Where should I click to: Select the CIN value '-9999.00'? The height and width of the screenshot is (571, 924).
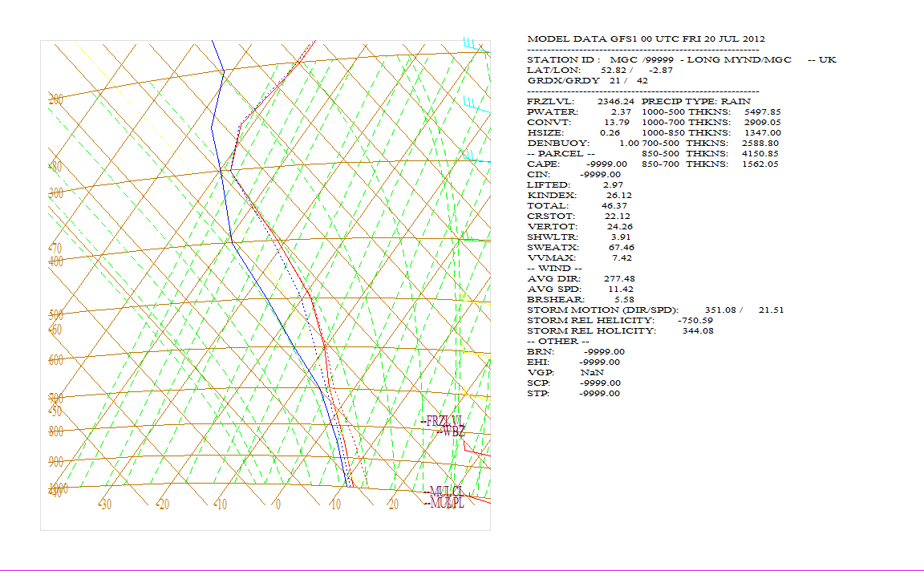click(x=601, y=174)
